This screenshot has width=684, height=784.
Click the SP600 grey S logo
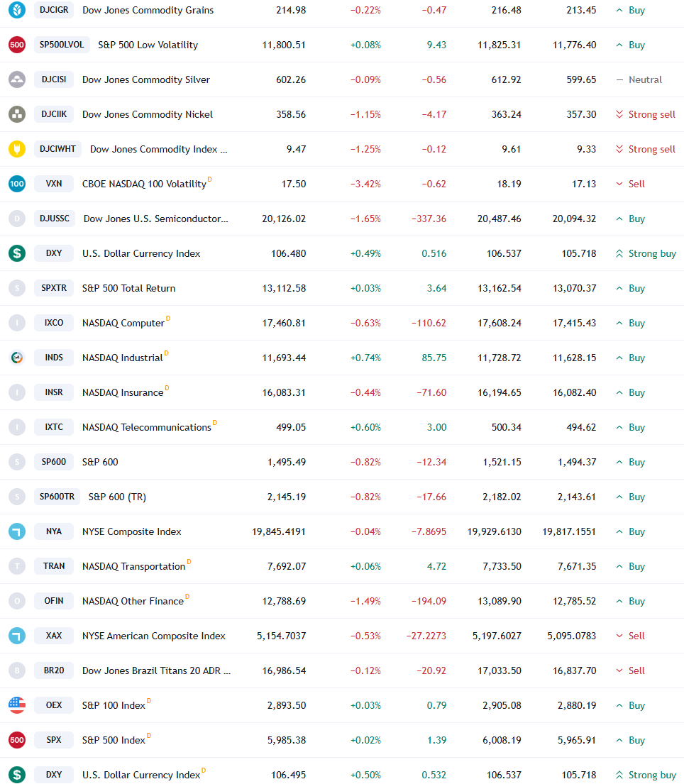pos(17,461)
